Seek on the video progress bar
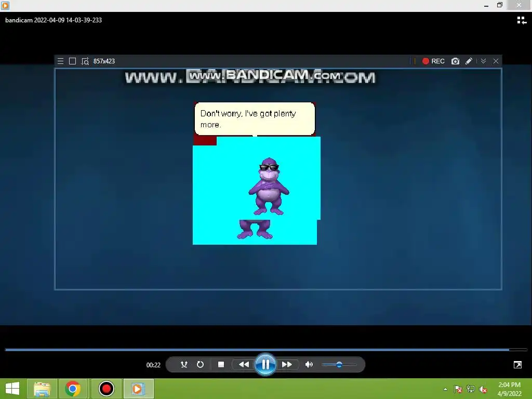The image size is (532, 399). pos(266,350)
